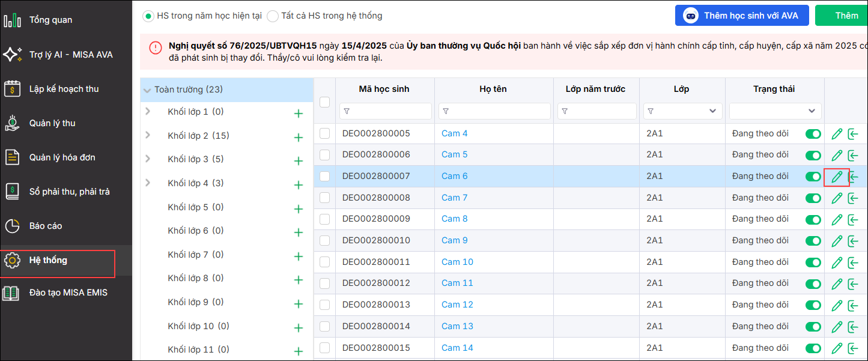
Task: Open the Tổng quan dashboard icon
Action: pos(12,20)
